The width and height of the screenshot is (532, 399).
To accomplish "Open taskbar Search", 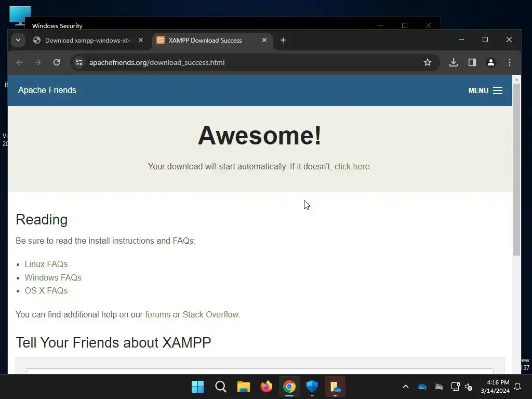I will [220, 387].
